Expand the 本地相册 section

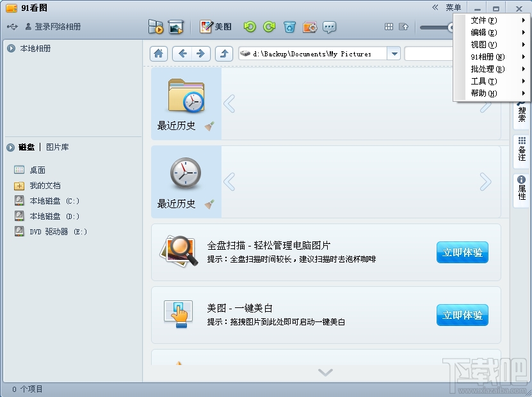[x=11, y=49]
